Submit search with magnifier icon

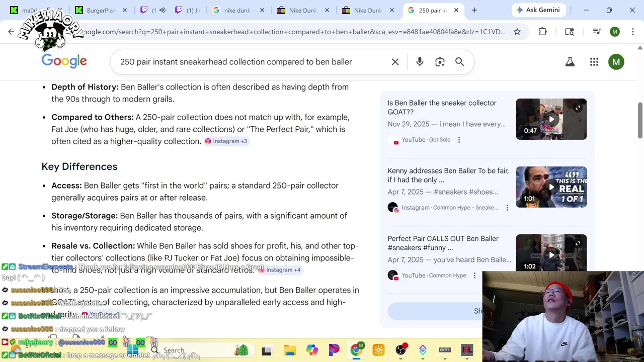click(x=459, y=62)
